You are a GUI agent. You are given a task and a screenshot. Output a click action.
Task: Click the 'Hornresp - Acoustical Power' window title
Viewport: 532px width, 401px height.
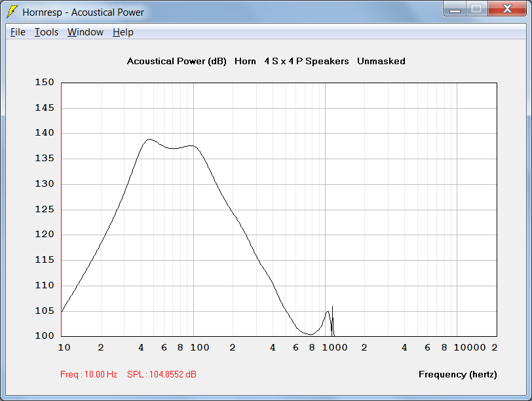[x=83, y=12]
